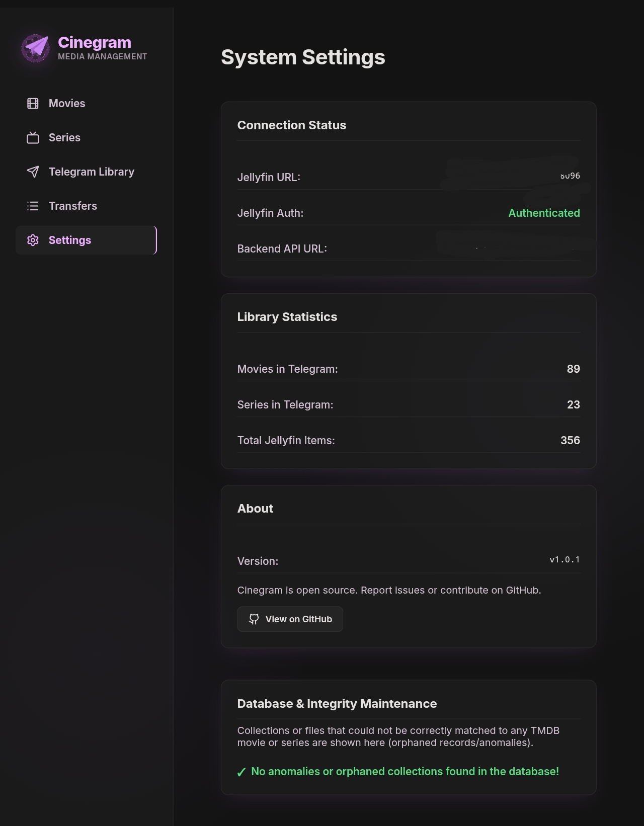644x826 pixels.
Task: Click the Cinegram paper plane logo
Action: [x=35, y=48]
